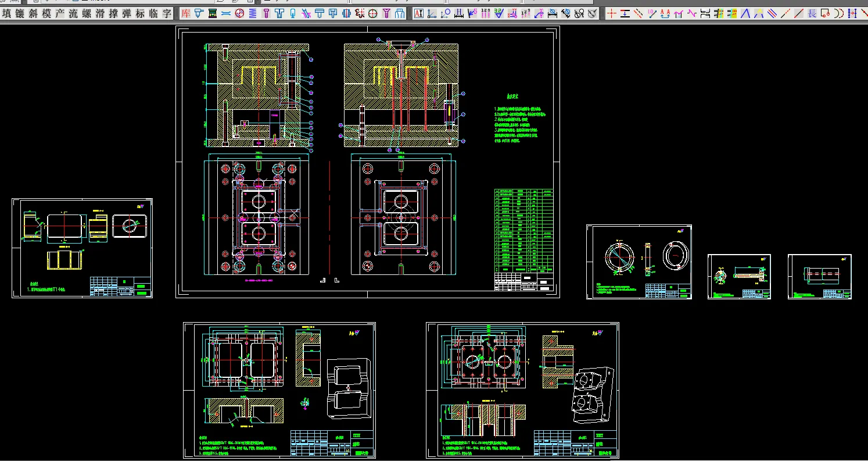Select the red dashed crosshair centerline icon
The height and width of the screenshot is (461, 868).
click(612, 13)
